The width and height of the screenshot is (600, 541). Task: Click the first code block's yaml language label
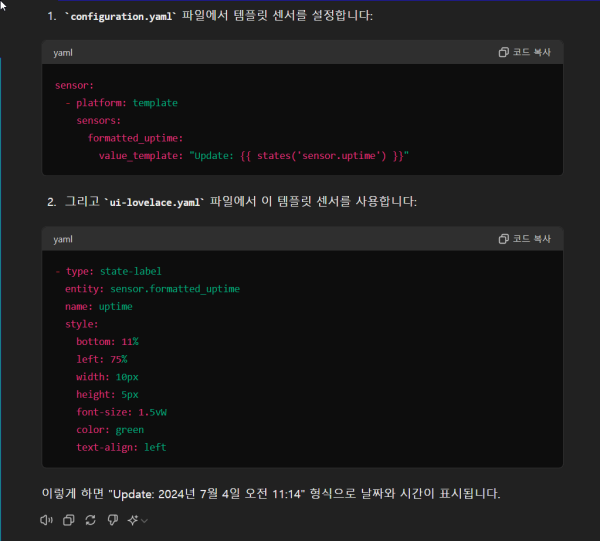tap(63, 53)
